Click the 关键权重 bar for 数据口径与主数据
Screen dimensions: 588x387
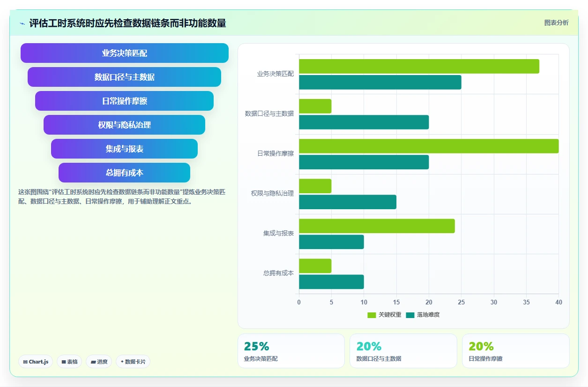click(315, 106)
